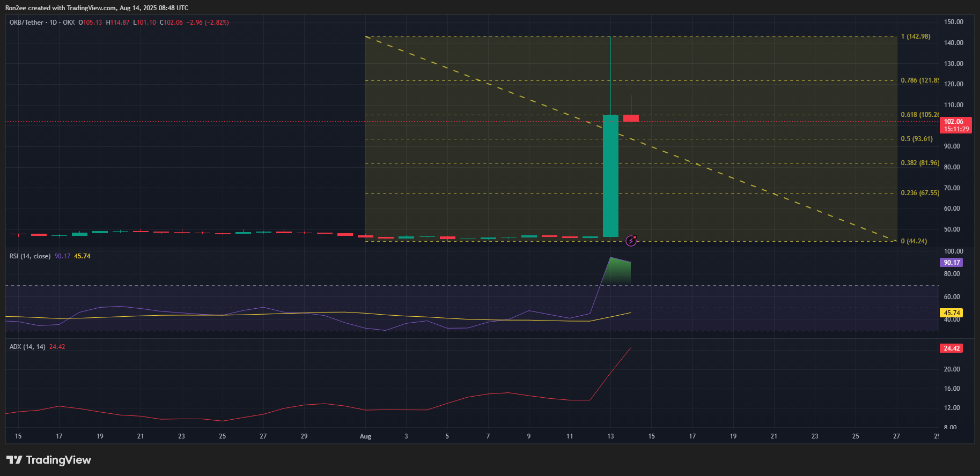
Task: Select the large green Aug 13 candle
Action: 610,176
